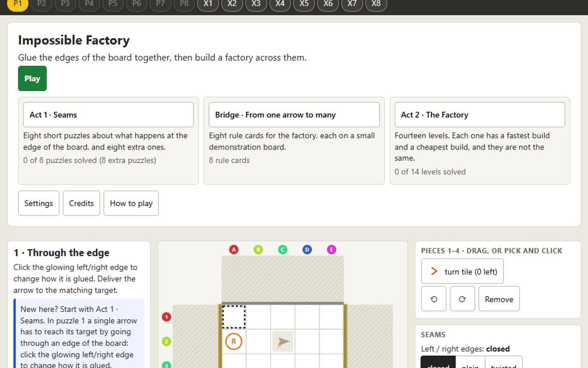Open Act 2 · The Factory

tap(480, 115)
